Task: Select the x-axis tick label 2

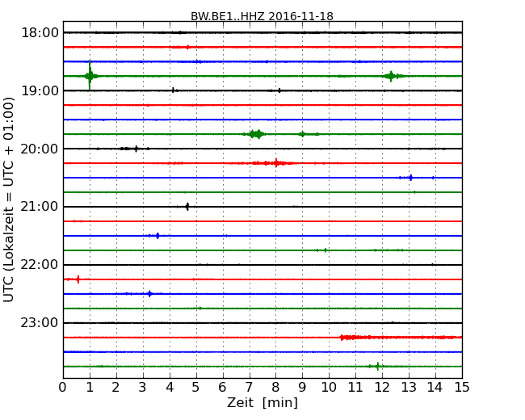Action: [x=116, y=388]
